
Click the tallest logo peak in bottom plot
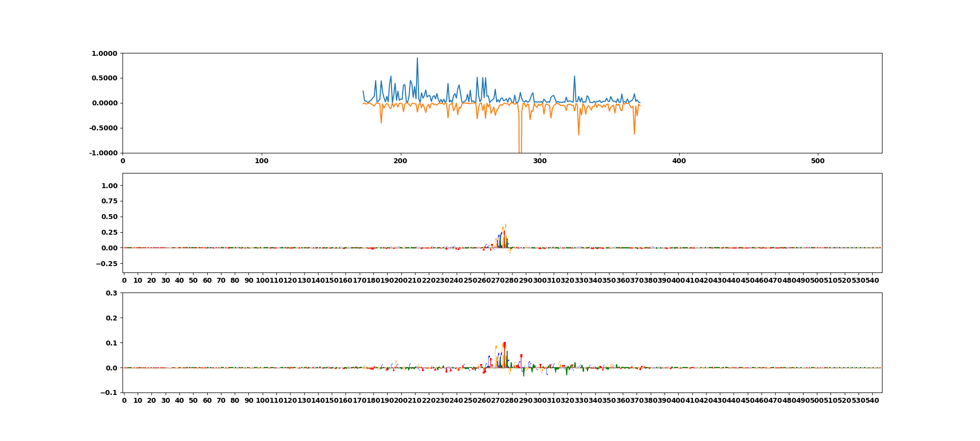(x=504, y=343)
